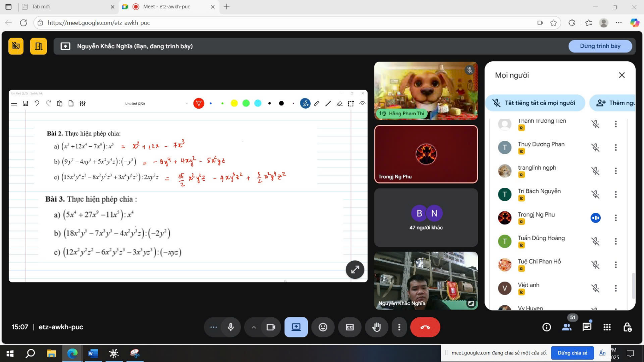This screenshot has height=362, width=644.
Task: Click Tắt tiếng tất cả mọi người
Action: coord(535,103)
